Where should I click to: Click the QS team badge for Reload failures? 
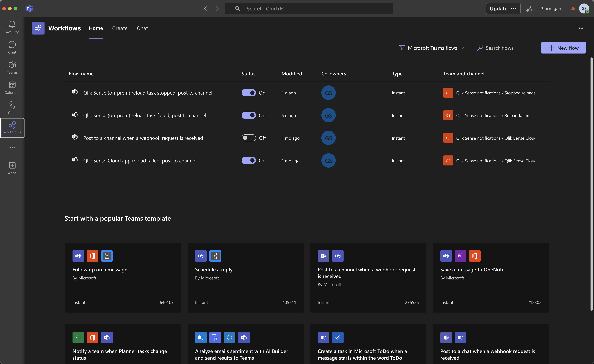[x=448, y=115]
